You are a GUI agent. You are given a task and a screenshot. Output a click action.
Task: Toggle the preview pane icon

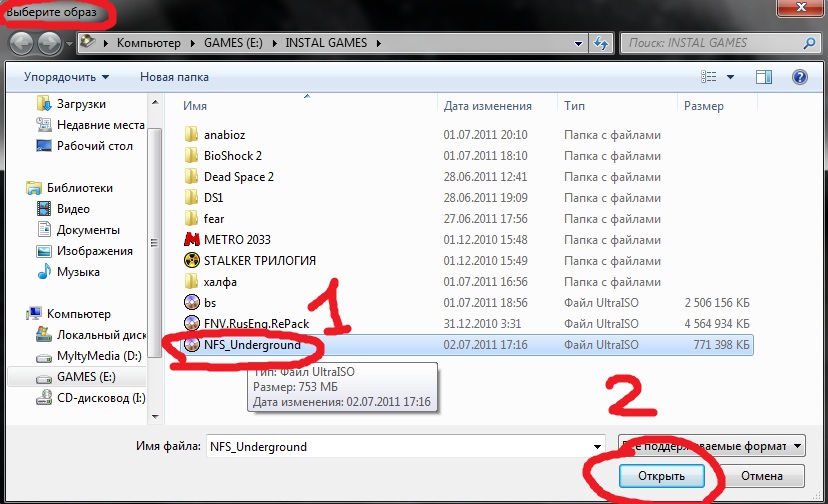click(764, 77)
